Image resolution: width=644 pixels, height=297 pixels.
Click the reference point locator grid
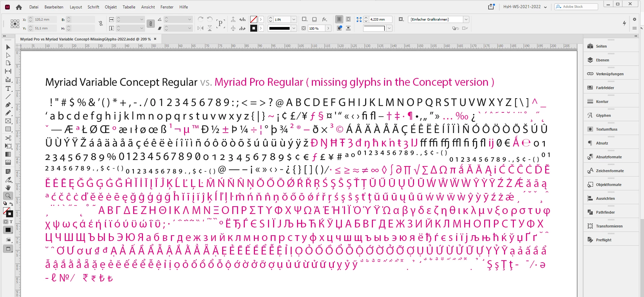point(15,24)
